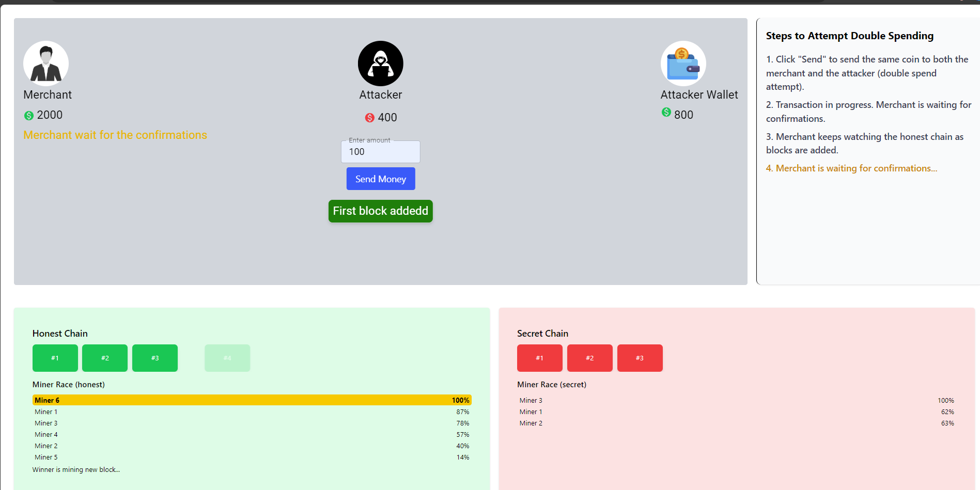Screen dimensions: 980x490
Task: Click the red coin icon beside 400
Action: pyautogui.click(x=369, y=118)
